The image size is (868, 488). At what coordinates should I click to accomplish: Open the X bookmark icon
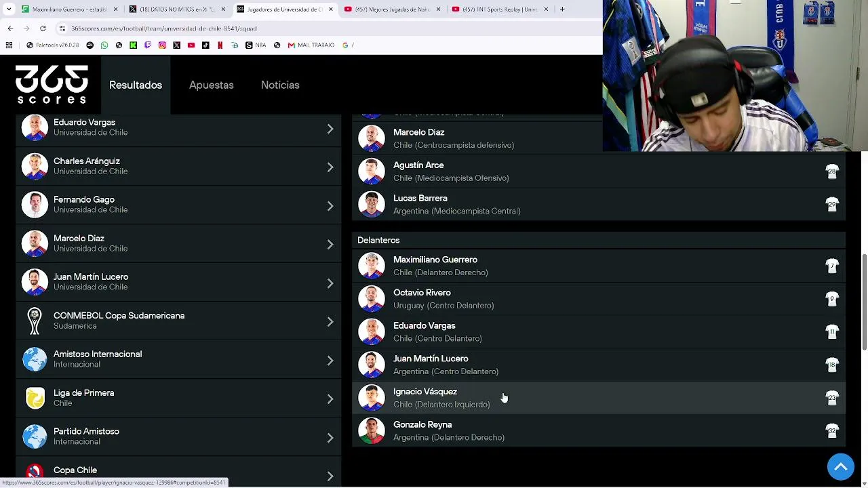(x=177, y=45)
